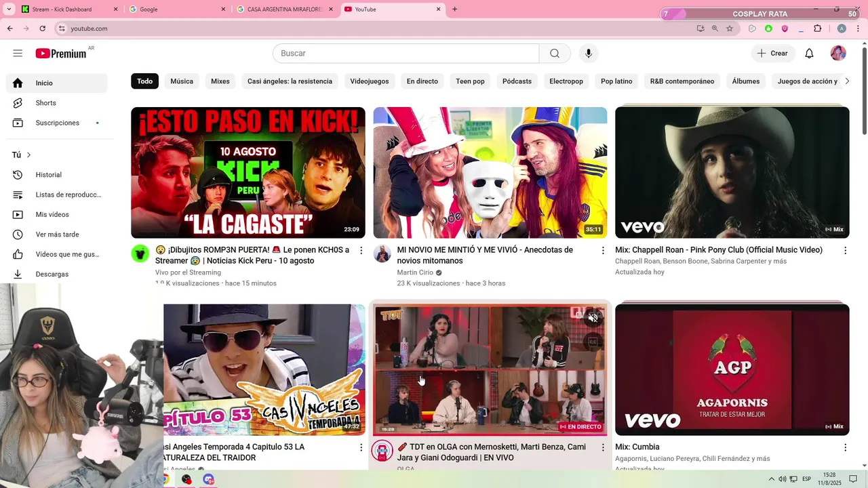Viewport: 868px width, 488px height.
Task: Unmute the TDT en OLGA preview
Action: (593, 318)
